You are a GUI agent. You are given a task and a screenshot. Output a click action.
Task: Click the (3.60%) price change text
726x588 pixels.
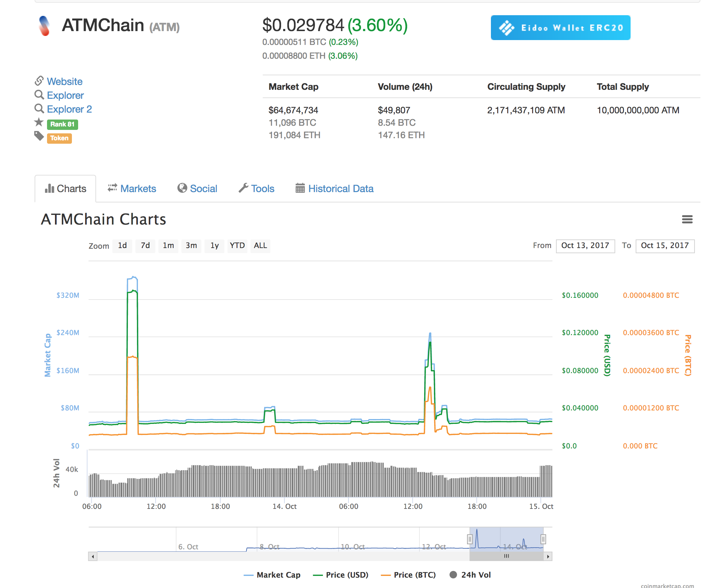point(378,25)
